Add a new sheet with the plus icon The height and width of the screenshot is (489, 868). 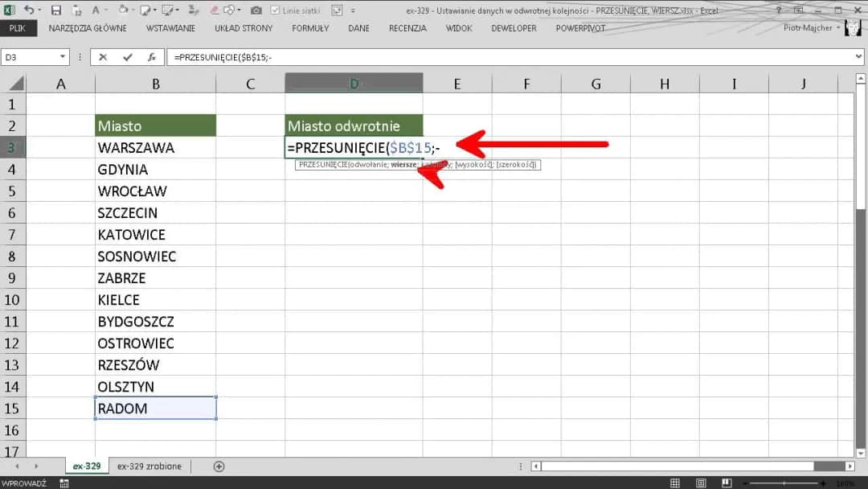(219, 466)
